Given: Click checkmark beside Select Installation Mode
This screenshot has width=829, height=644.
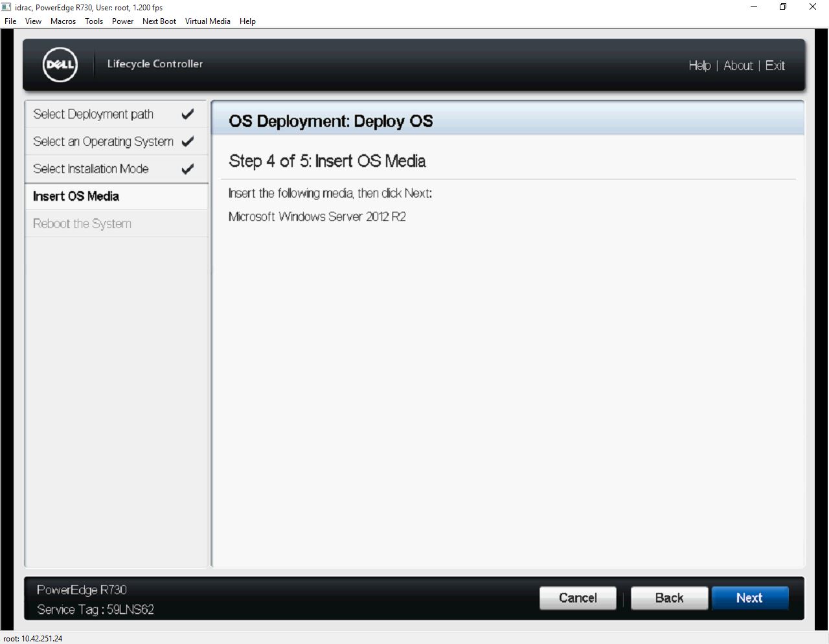Looking at the screenshot, I should [x=188, y=169].
